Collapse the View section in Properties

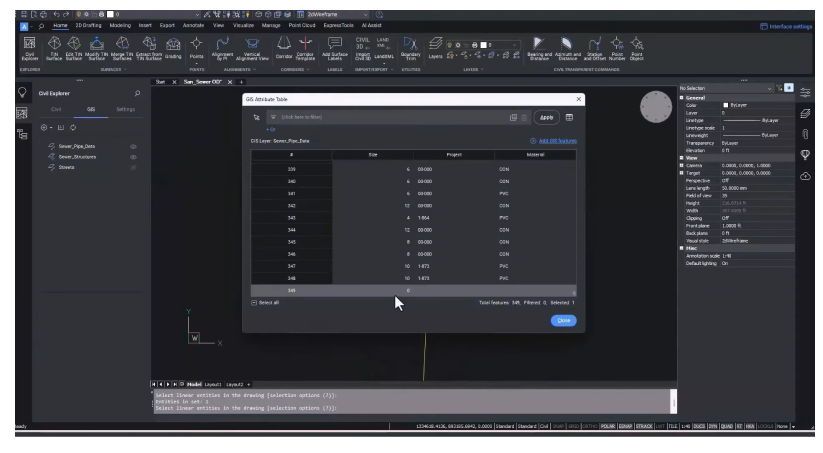point(682,157)
